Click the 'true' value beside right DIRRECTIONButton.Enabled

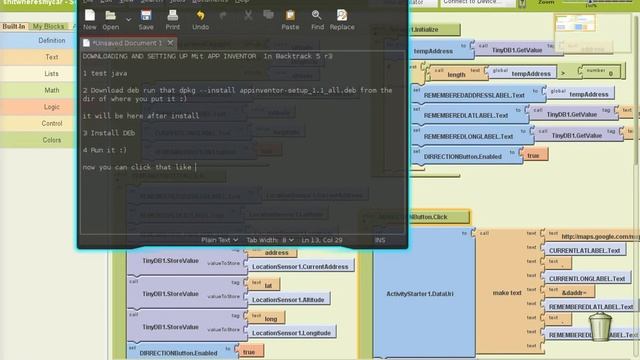coord(533,156)
